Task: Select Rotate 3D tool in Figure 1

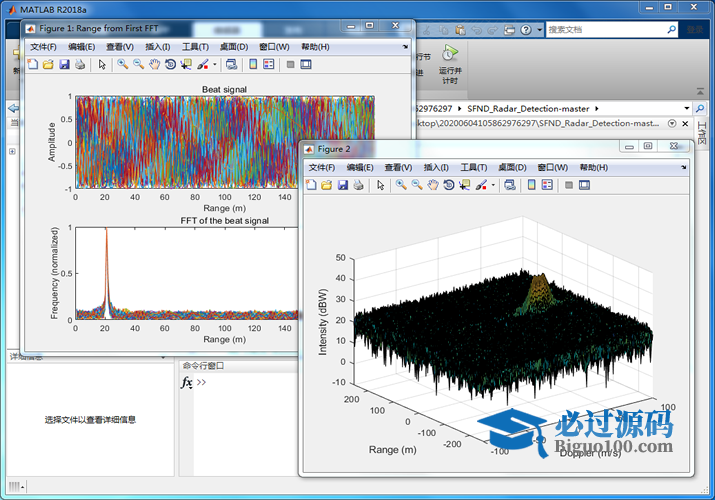Action: [x=171, y=65]
